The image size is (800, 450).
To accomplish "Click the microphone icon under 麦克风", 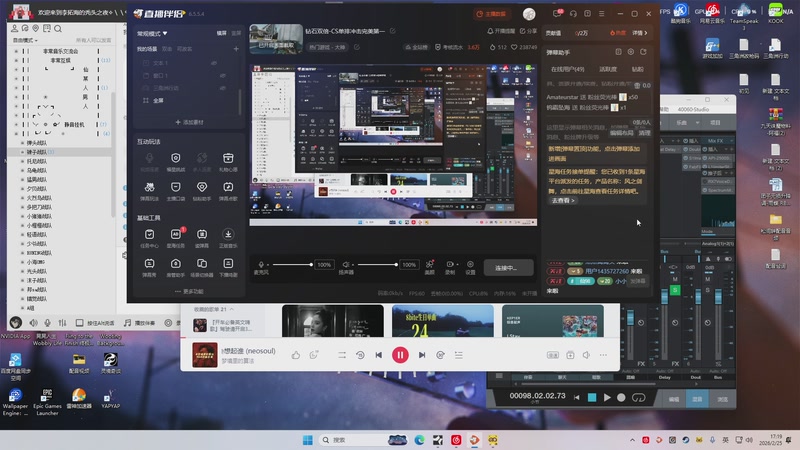I will (261, 264).
